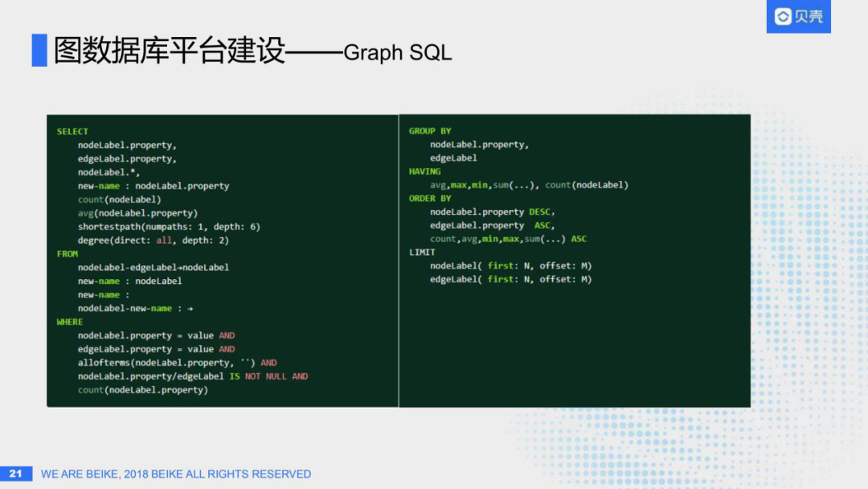Screen dimensions: 868x489
Task: Click the LIMIT keyword
Action: [x=422, y=252]
